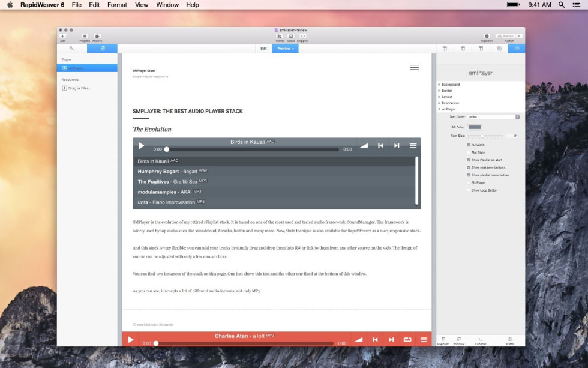This screenshot has height=368, width=588.
Task: Open the View menu
Action: tap(142, 5)
